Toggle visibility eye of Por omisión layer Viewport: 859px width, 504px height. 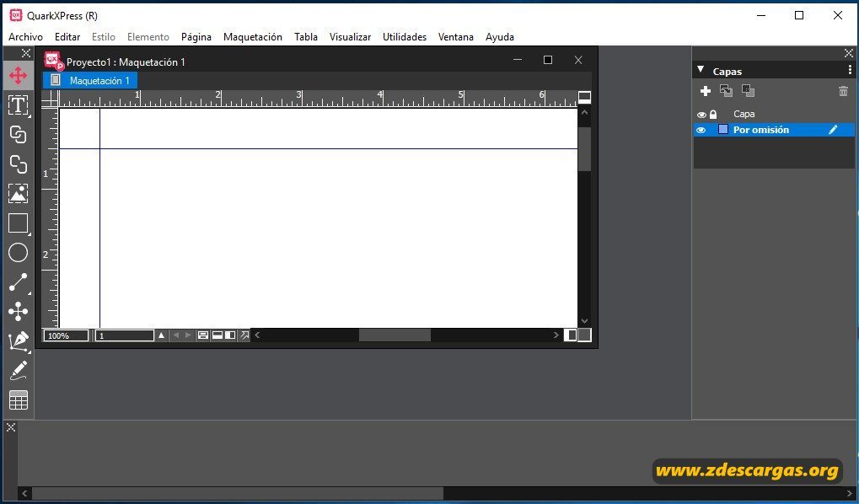click(701, 131)
